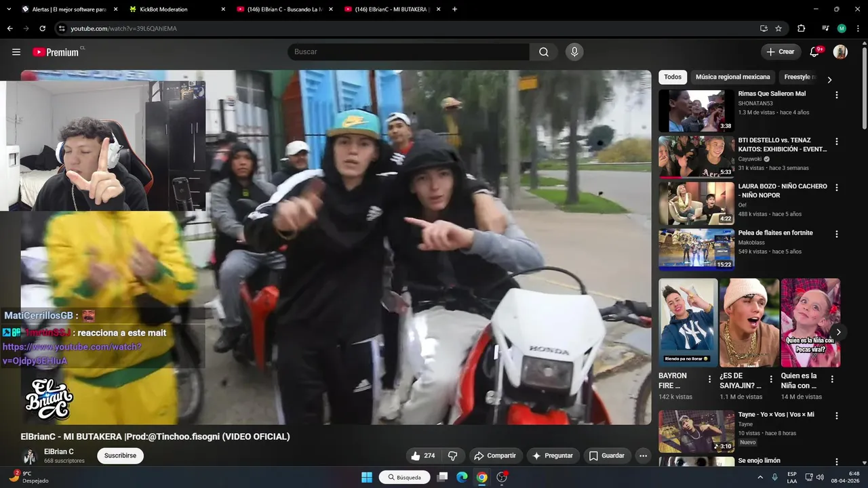Open Task View on the taskbar
The height and width of the screenshot is (488, 868).
pyautogui.click(x=442, y=477)
